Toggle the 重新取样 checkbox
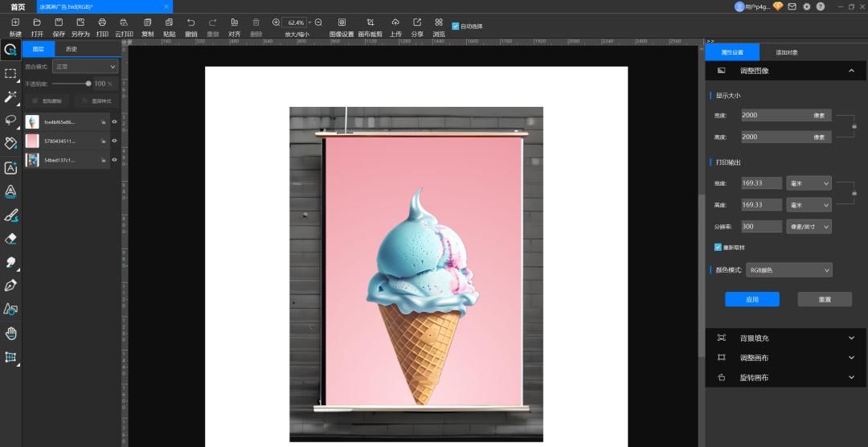This screenshot has height=447, width=868. (718, 247)
